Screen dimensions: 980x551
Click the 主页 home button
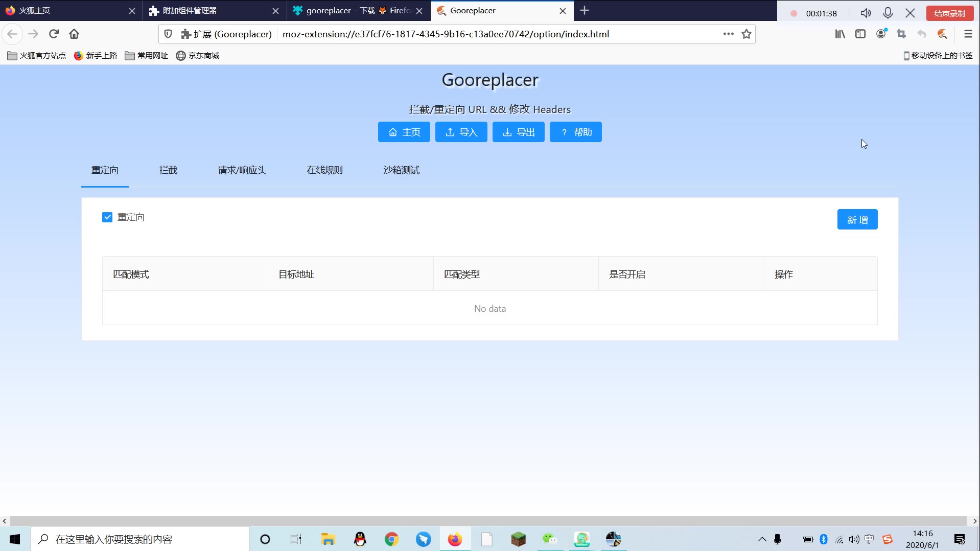click(404, 132)
